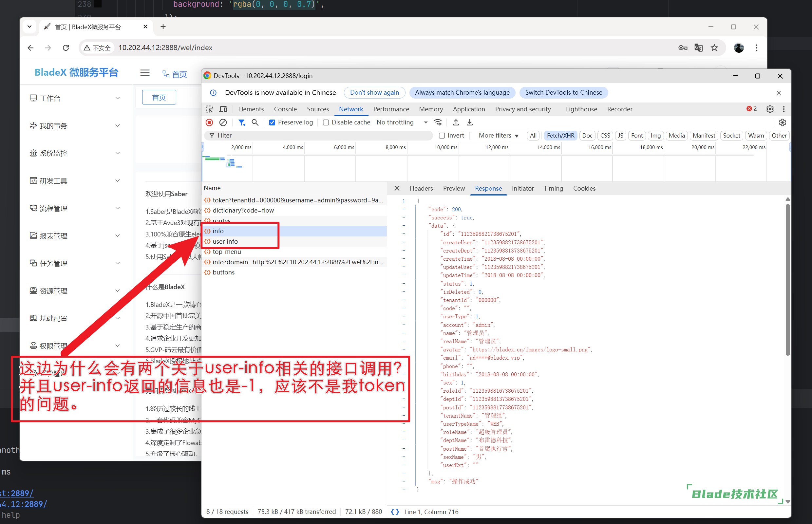Open a new browser tab with plus
This screenshot has width=812, height=524.
[x=163, y=27]
